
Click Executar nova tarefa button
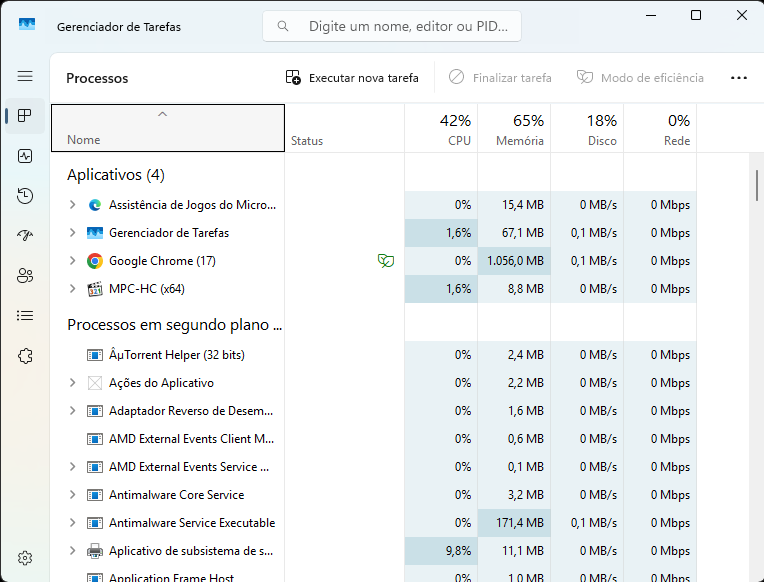(352, 78)
